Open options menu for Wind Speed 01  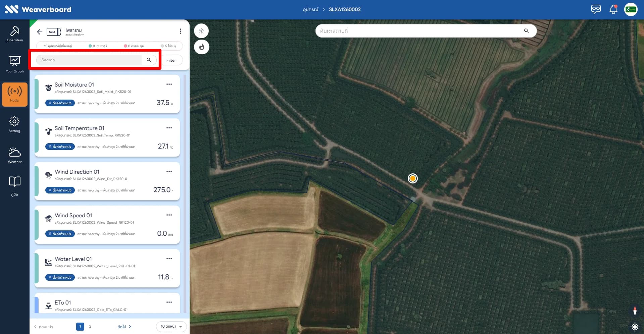pos(169,215)
